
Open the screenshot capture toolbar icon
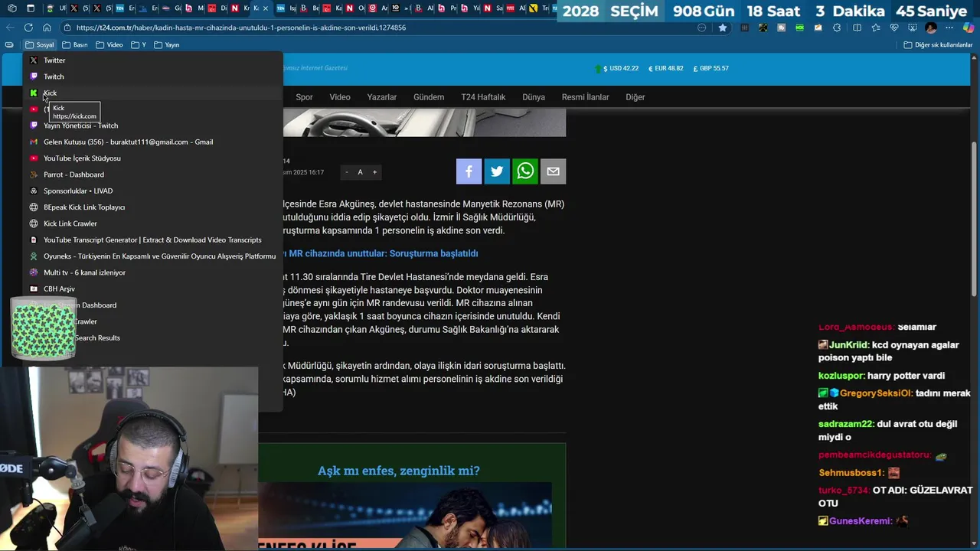[x=912, y=28]
